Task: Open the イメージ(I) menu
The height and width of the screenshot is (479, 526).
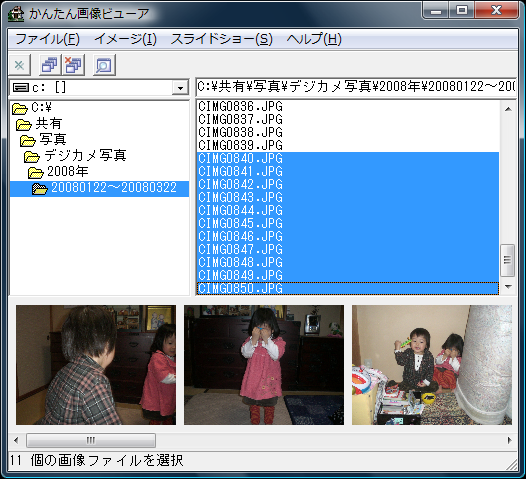Action: pos(125,39)
